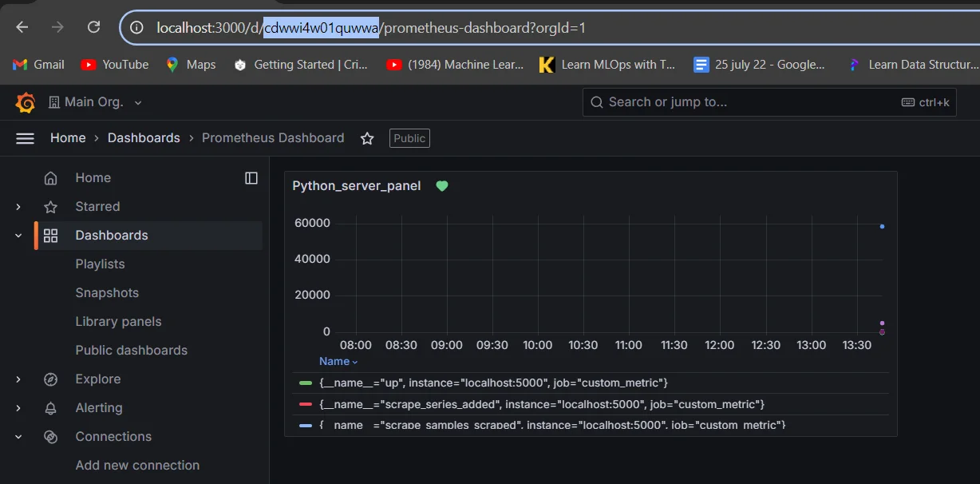This screenshot has height=484, width=980.
Task: Click the Python_server_panel title
Action: tap(357, 186)
